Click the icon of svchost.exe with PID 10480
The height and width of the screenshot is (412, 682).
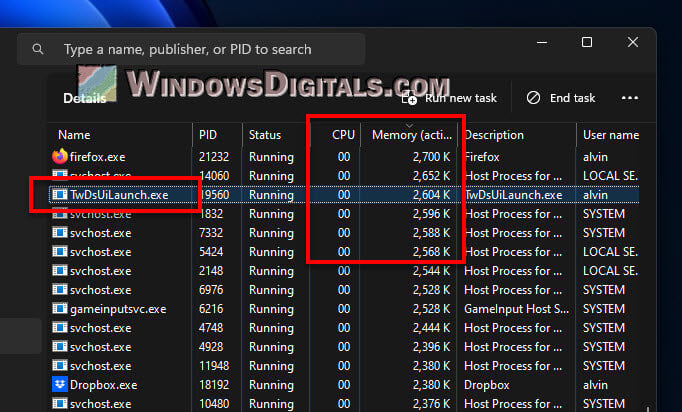tap(60, 403)
